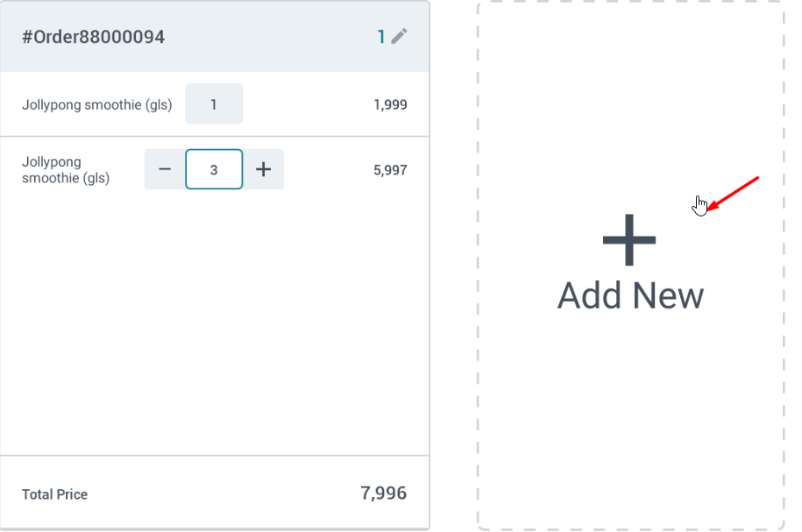Click the number 1 beside the pencil icon
This screenshot has height=532, width=802.
click(381, 36)
